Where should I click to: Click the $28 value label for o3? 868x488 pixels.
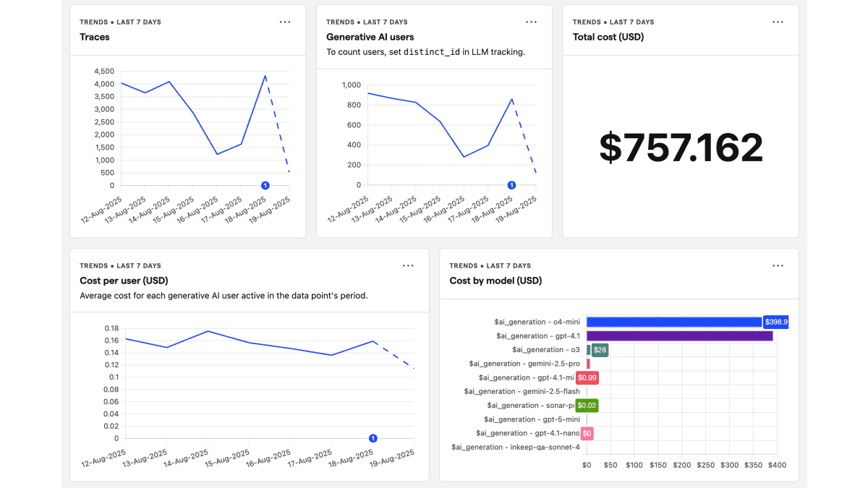click(x=600, y=350)
